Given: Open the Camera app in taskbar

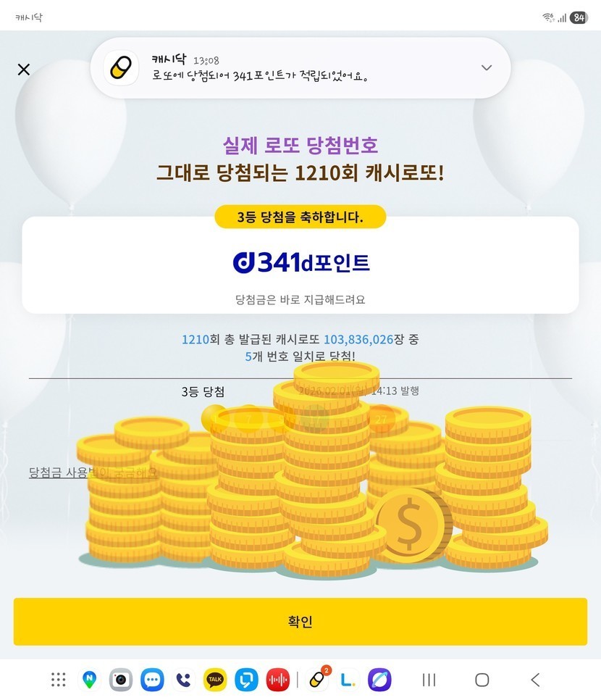Looking at the screenshot, I should (x=121, y=680).
